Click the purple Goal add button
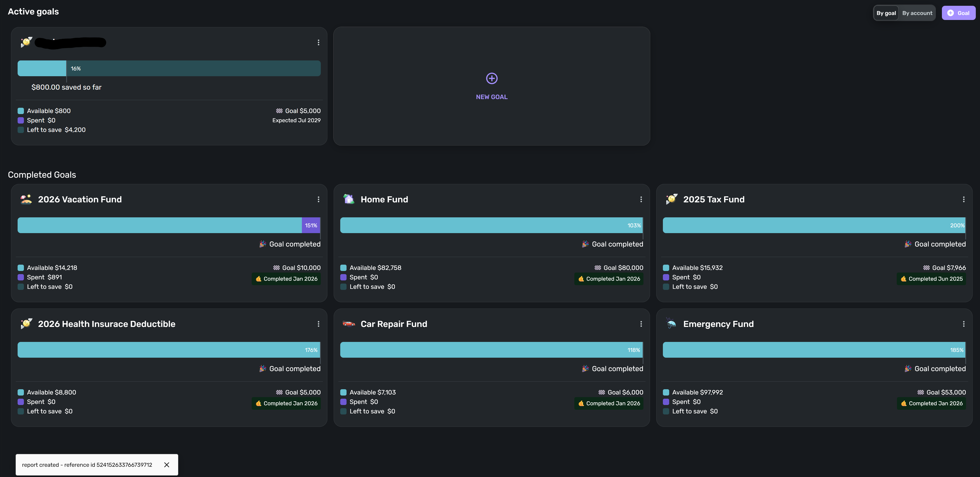 [958, 13]
